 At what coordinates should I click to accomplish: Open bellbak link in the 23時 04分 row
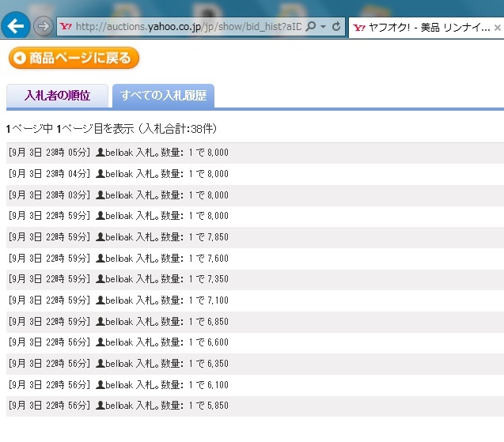pos(119,174)
